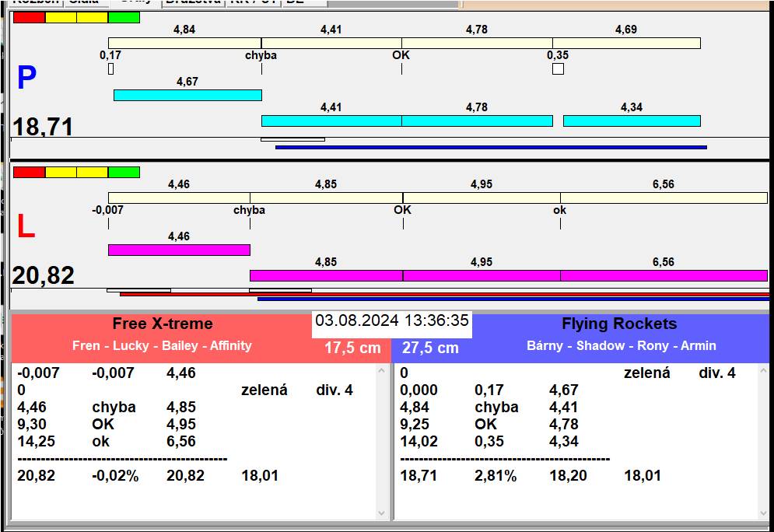The image size is (774, 532).
Task: Click the red L lane letter
Action: click(x=26, y=226)
